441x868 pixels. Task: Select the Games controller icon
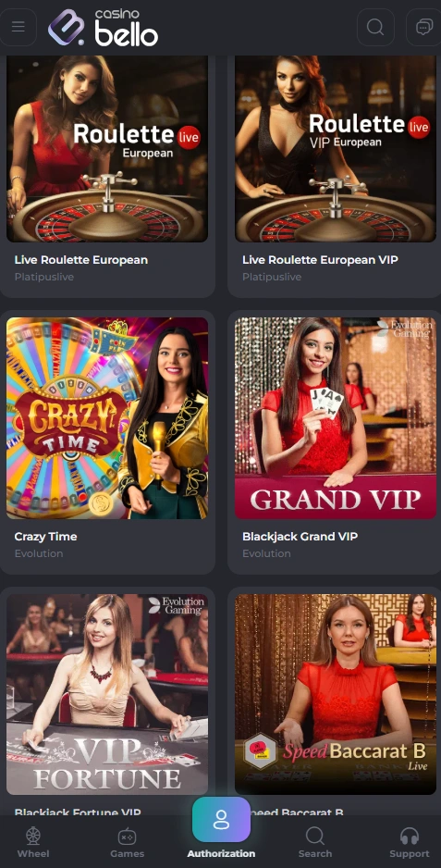tap(128, 836)
